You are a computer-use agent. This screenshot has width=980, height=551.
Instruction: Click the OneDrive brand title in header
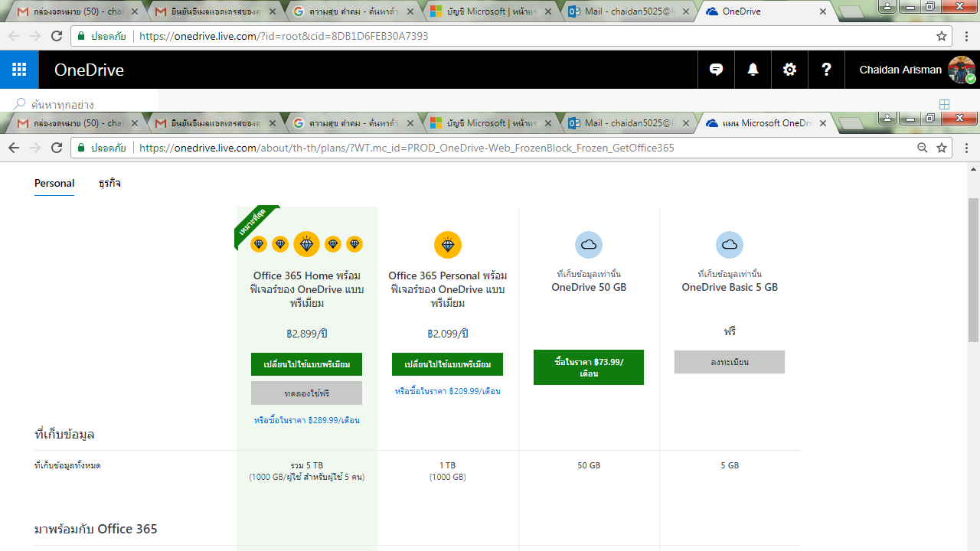(x=89, y=70)
